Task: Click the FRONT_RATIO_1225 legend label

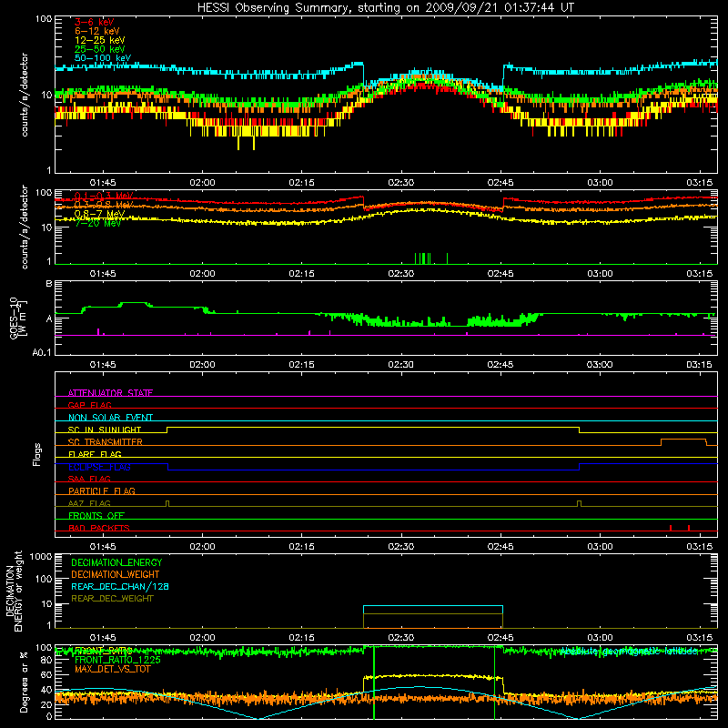Action: point(117,660)
